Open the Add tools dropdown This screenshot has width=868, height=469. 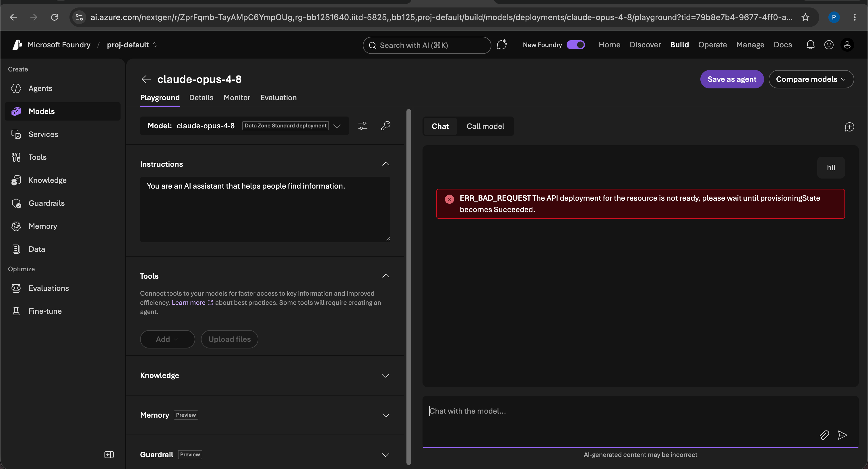[x=167, y=339]
